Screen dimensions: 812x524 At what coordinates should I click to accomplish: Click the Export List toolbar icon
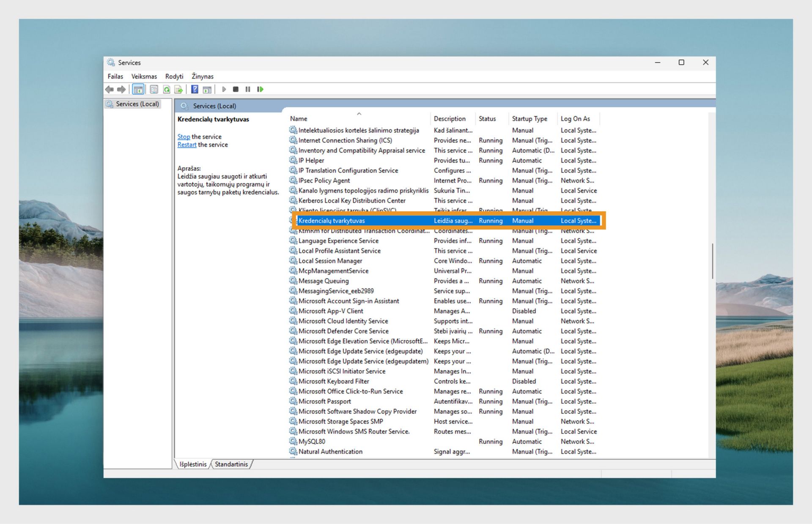point(178,89)
